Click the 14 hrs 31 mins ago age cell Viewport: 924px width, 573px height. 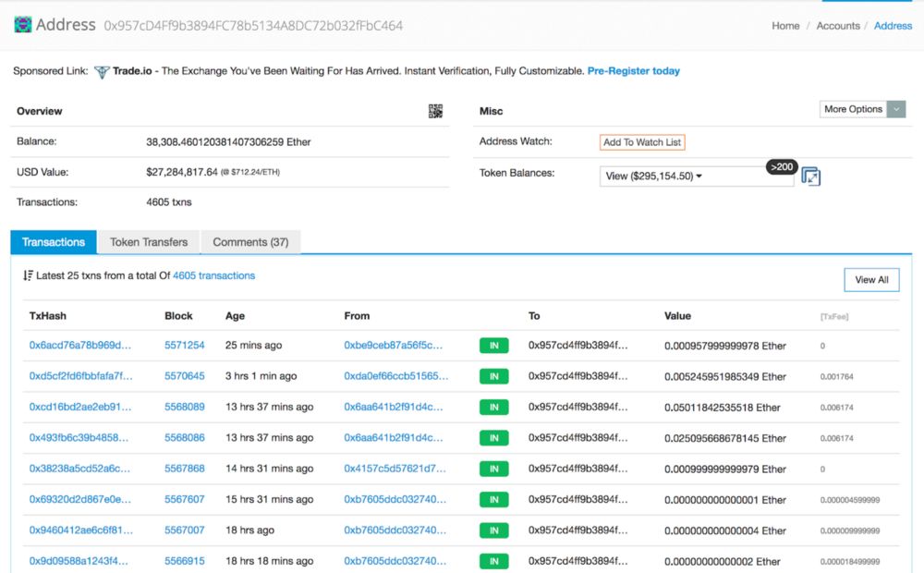click(269, 469)
